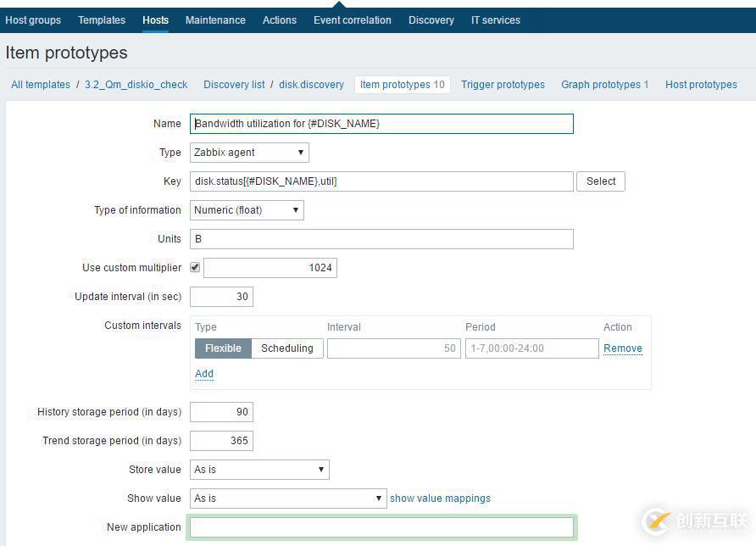
Task: Add a new custom interval
Action: click(x=204, y=374)
